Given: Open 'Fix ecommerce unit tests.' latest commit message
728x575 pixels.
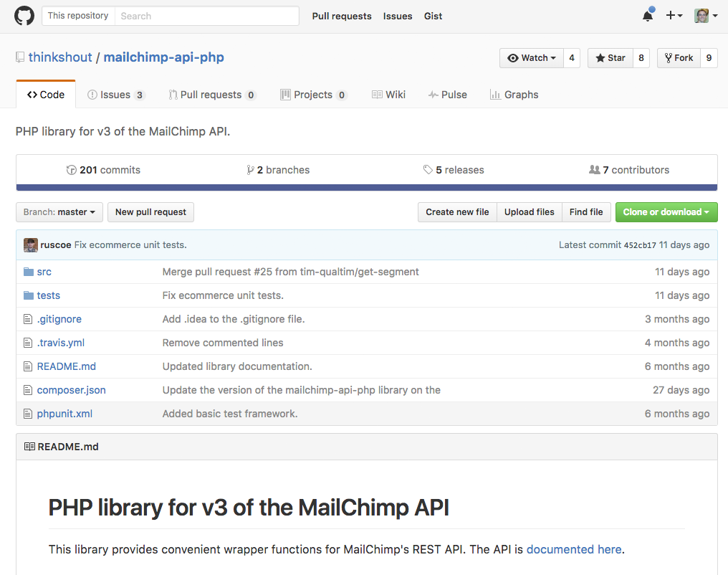Looking at the screenshot, I should point(130,244).
